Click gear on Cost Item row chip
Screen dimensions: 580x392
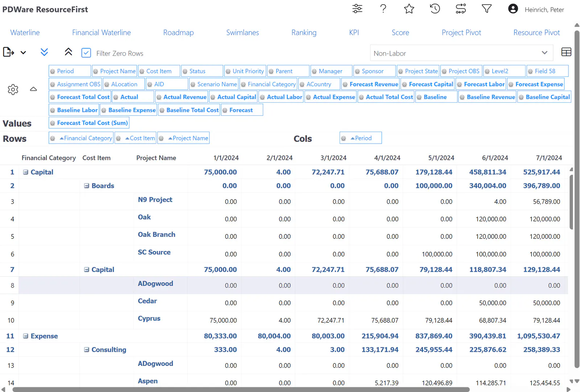(x=118, y=138)
